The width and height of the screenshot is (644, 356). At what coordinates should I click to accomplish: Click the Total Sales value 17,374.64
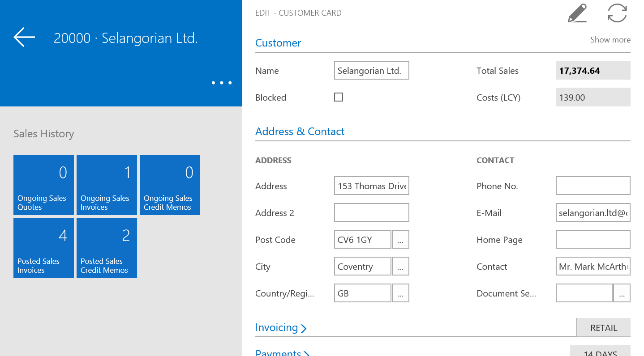(x=593, y=71)
